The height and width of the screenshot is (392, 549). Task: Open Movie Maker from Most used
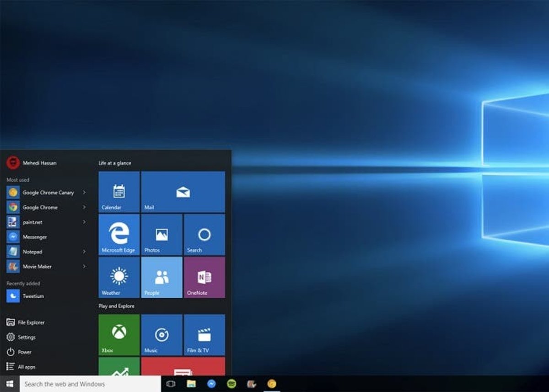(x=47, y=266)
